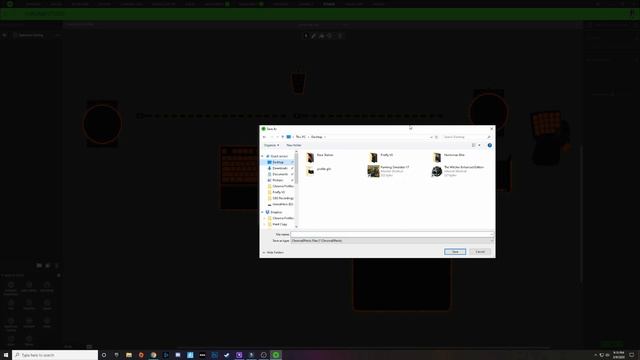Open the Save as type dropdown

pyautogui.click(x=392, y=241)
